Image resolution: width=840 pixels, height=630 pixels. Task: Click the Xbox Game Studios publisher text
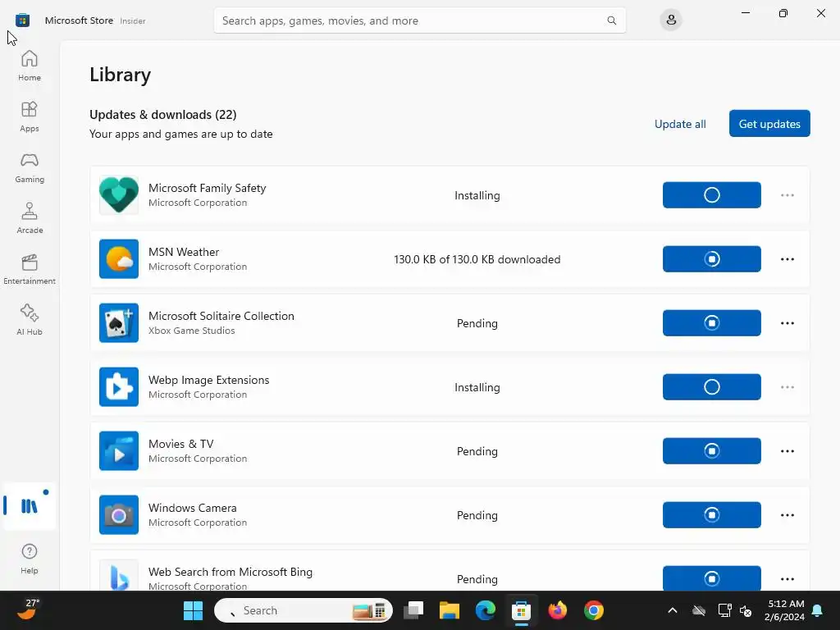pyautogui.click(x=191, y=331)
